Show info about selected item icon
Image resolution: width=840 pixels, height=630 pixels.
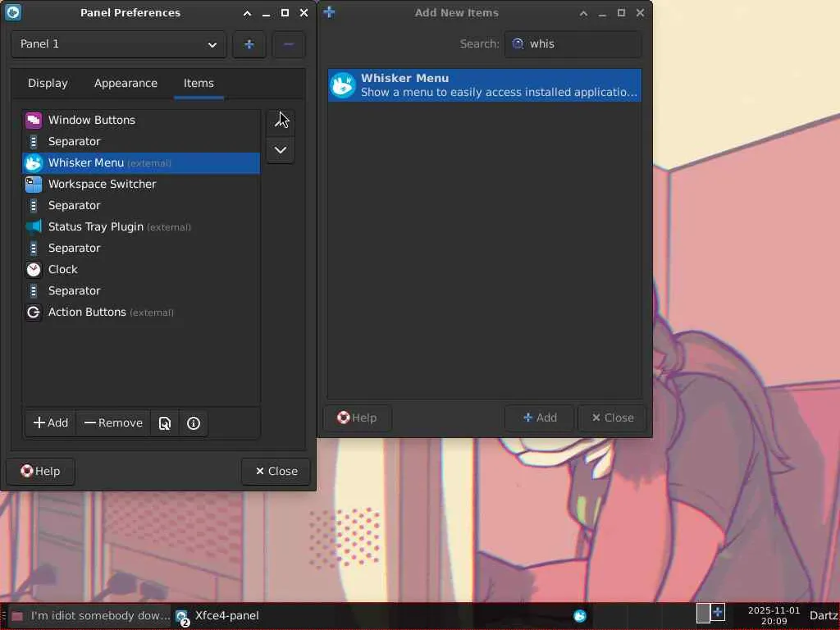[194, 423]
